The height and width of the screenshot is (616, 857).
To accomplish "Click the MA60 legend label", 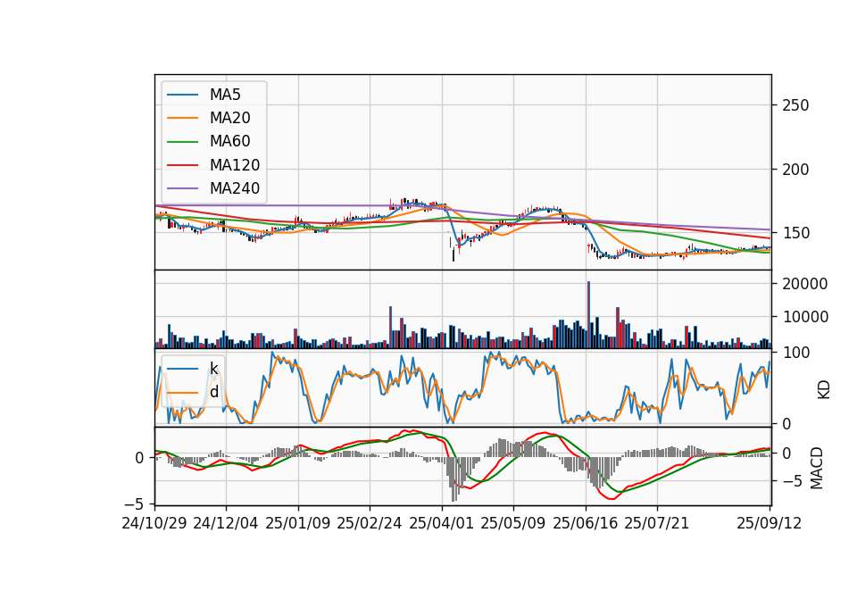I will (x=229, y=141).
